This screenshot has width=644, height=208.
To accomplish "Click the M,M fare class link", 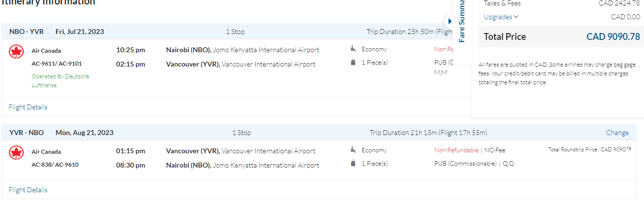I will coord(440,72).
